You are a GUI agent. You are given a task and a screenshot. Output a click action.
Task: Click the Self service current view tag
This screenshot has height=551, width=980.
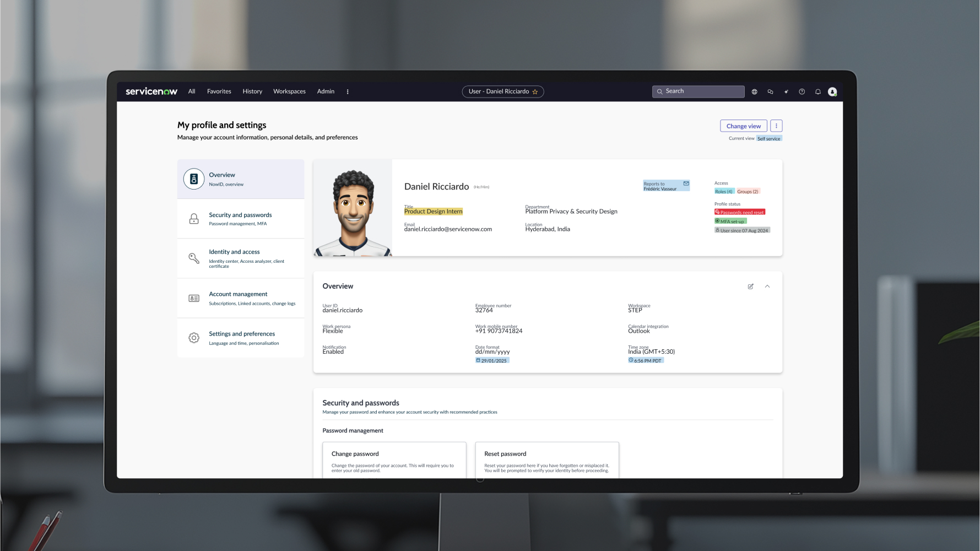click(x=769, y=139)
